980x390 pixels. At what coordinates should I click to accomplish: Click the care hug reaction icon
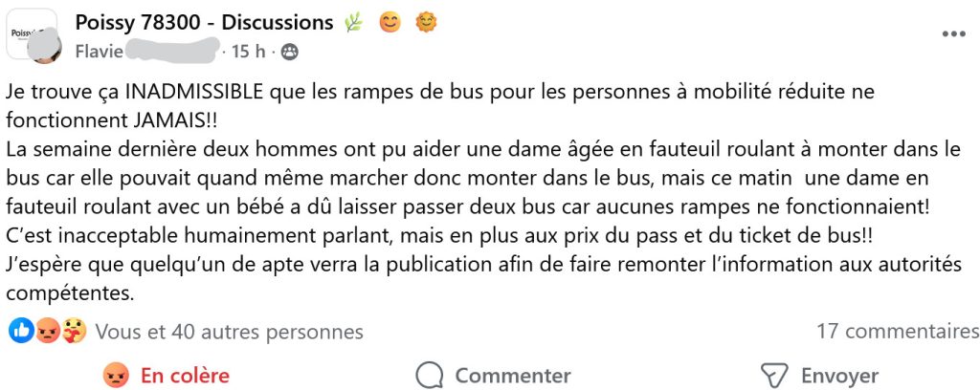coord(73,332)
